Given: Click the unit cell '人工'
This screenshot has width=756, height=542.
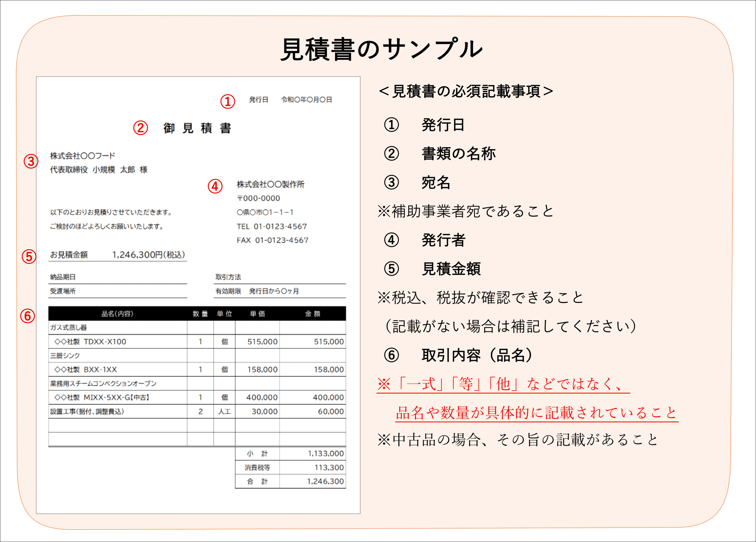Looking at the screenshot, I should [224, 411].
